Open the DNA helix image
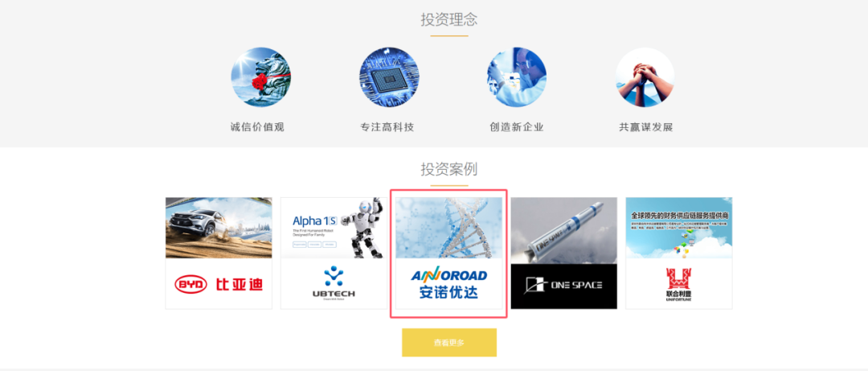 (449, 228)
